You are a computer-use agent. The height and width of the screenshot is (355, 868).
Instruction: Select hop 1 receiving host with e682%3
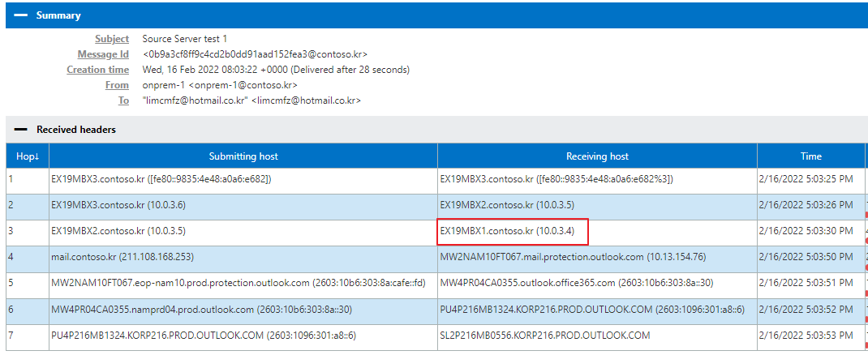(556, 179)
